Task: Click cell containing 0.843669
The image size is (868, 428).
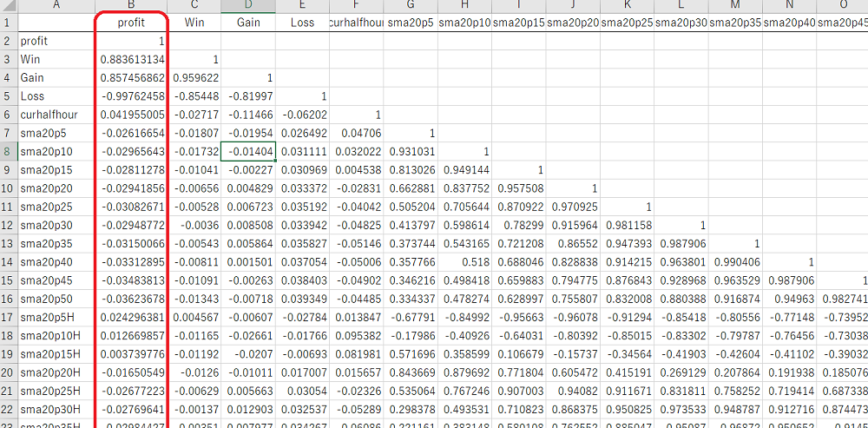Action: [411, 372]
